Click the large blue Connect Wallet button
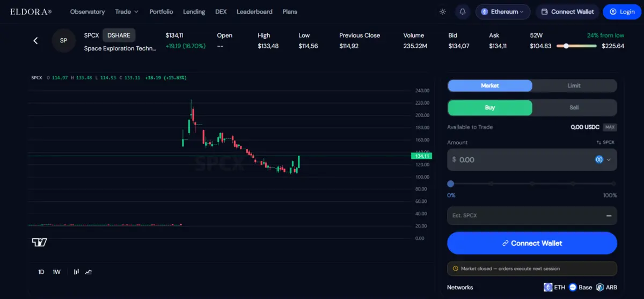Image resolution: width=644 pixels, height=299 pixels. [532, 243]
